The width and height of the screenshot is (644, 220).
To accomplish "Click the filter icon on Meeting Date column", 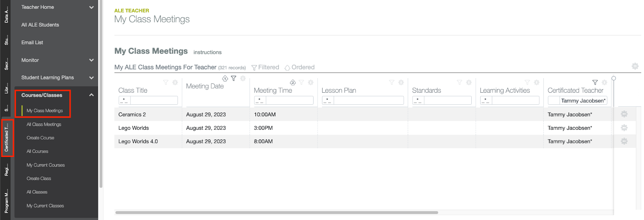I will click(233, 79).
